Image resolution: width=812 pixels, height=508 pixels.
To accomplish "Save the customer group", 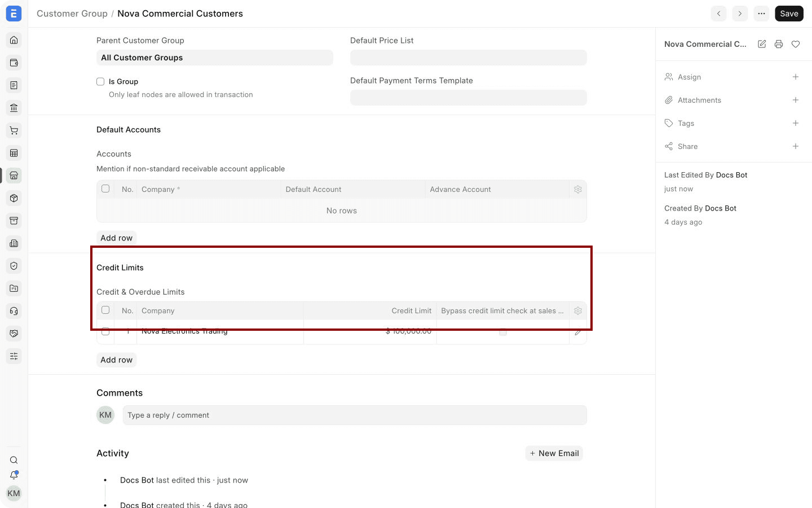I will (789, 14).
